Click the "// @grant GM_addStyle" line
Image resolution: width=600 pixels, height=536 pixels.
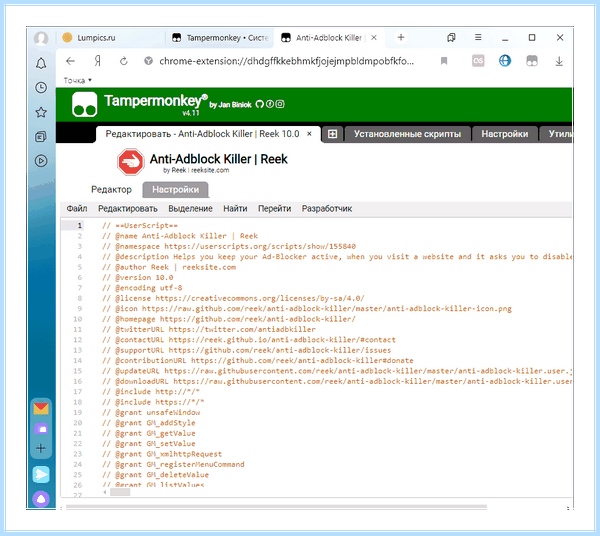click(149, 423)
